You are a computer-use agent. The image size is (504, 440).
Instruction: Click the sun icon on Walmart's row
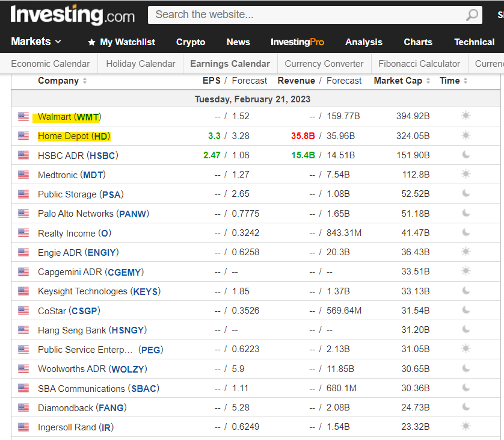pyautogui.click(x=466, y=116)
